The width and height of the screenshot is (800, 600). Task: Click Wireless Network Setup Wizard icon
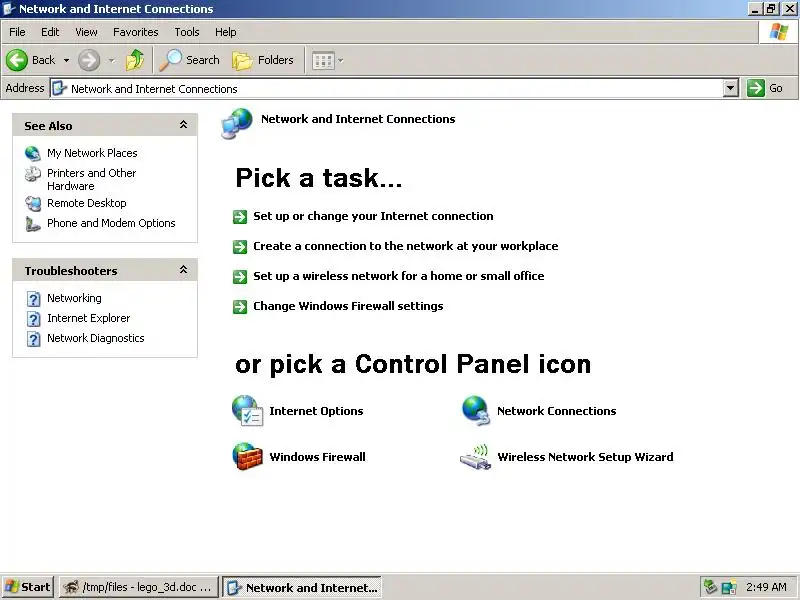click(475, 457)
